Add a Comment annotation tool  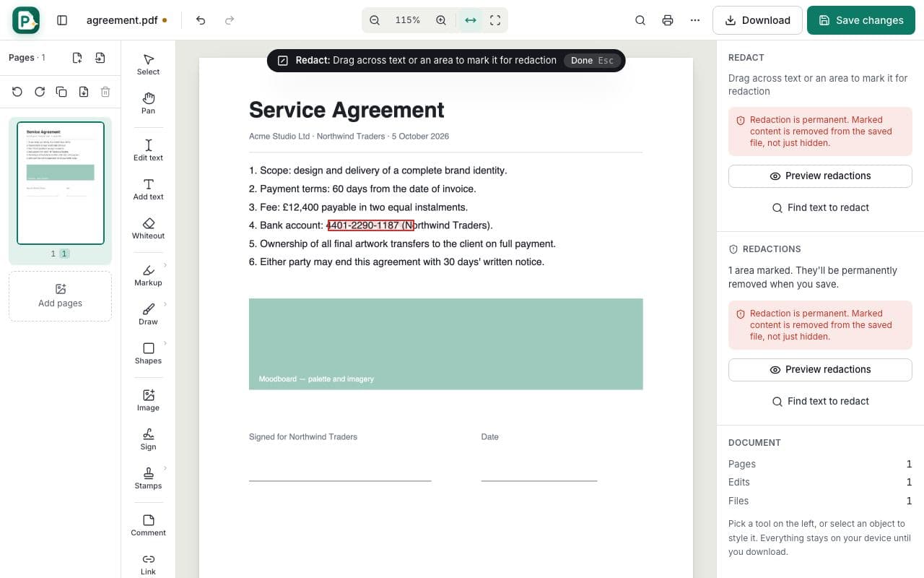pos(148,525)
